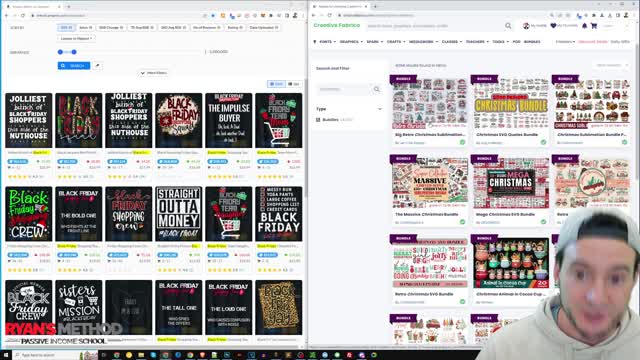Select the Rating sort chip

coord(235,28)
